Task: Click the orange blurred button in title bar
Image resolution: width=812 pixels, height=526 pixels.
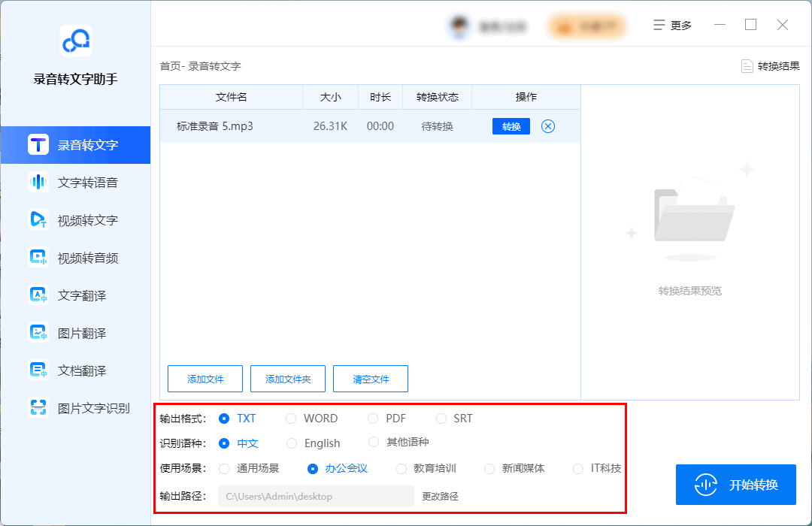Action: [x=588, y=26]
